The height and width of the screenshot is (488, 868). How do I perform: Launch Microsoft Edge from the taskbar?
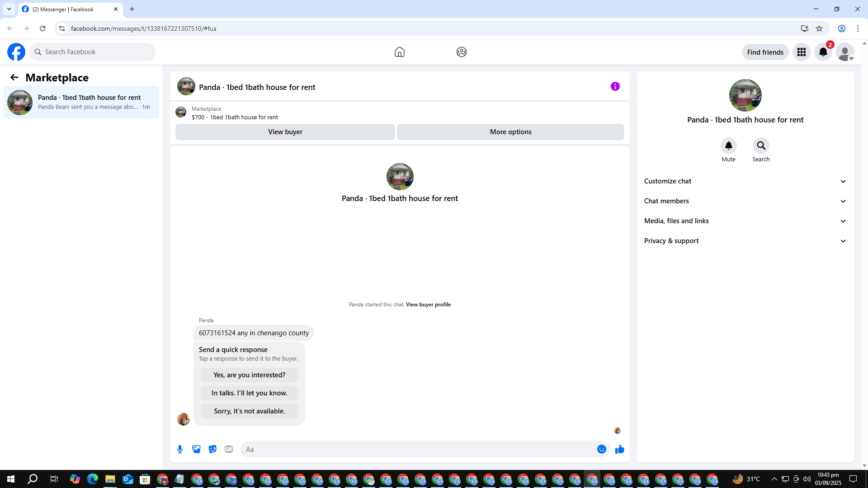(93, 479)
